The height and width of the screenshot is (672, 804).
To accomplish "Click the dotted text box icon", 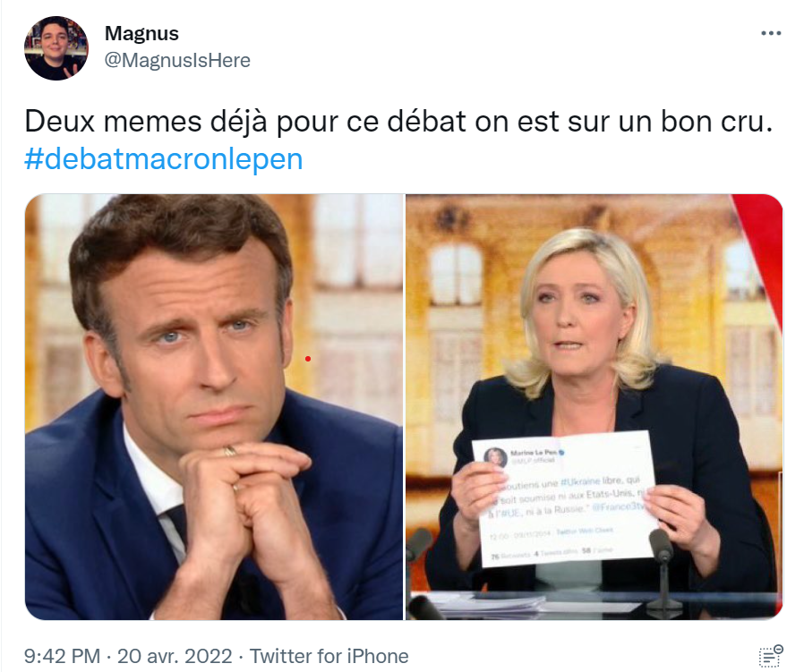I will pyautogui.click(x=771, y=656).
